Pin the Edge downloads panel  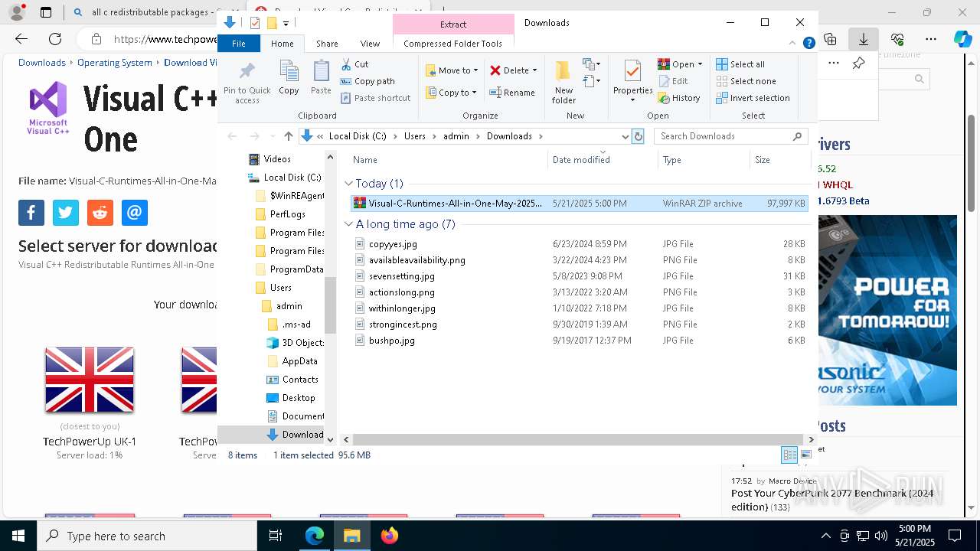coord(858,63)
